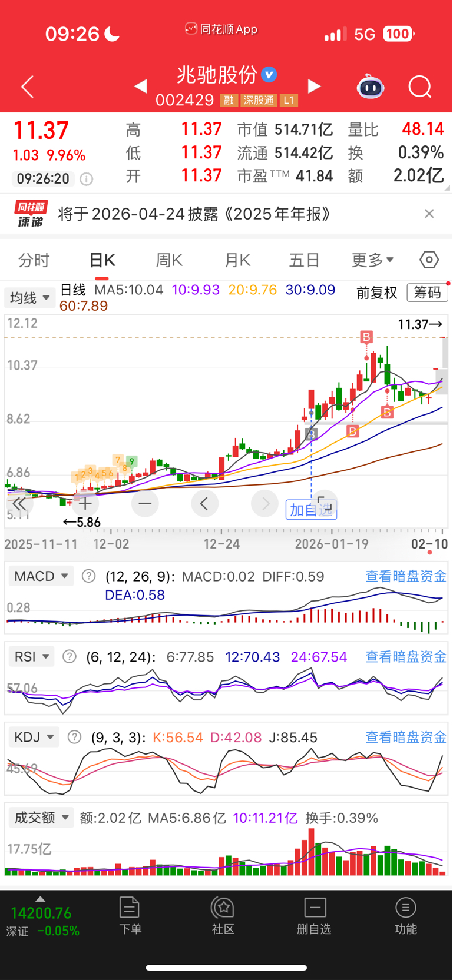Tap the green 9 signal marker
The height and width of the screenshot is (980, 453).
132,461
